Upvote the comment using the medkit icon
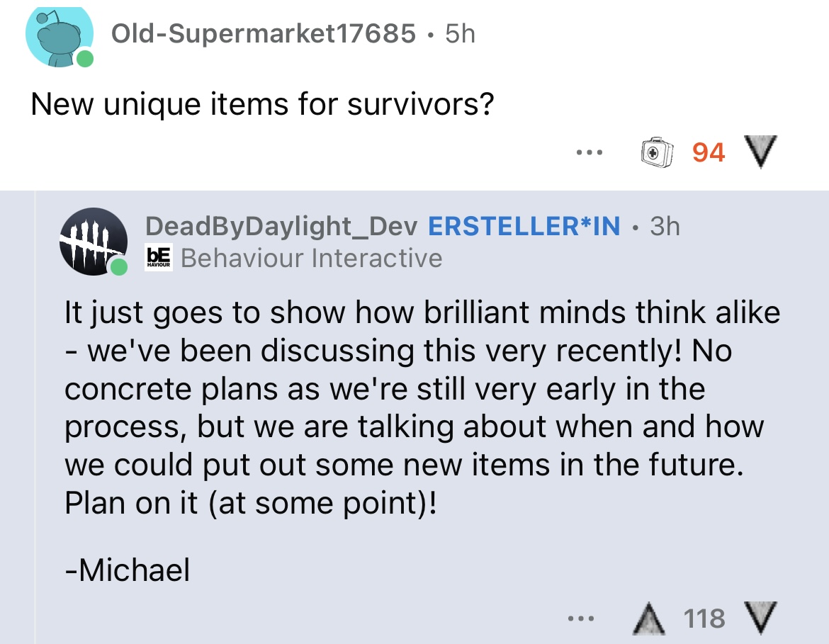 click(x=657, y=152)
